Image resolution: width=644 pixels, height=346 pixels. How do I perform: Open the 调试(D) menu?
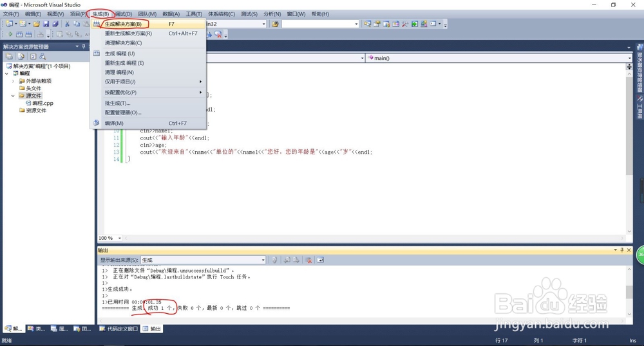tap(123, 14)
